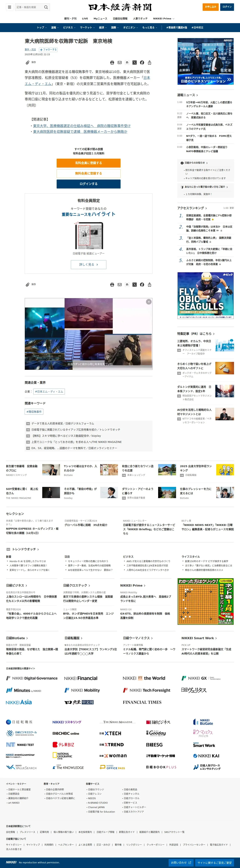Click the Facebook icon above the video ad
Screen dimensions: 240x868
coord(142,285)
